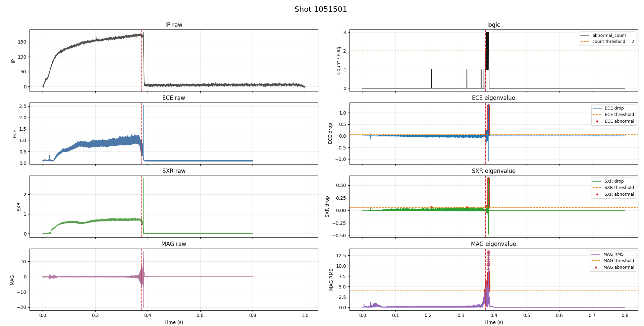The width and height of the screenshot is (644, 326).
Task: Select the "SXR threshold" legend entry
Action: (619, 188)
